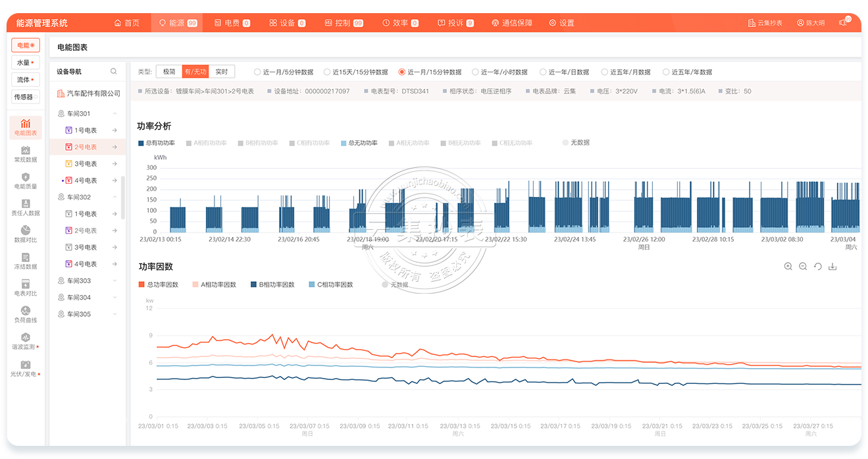Click the search icon in 设备导航

click(x=114, y=72)
